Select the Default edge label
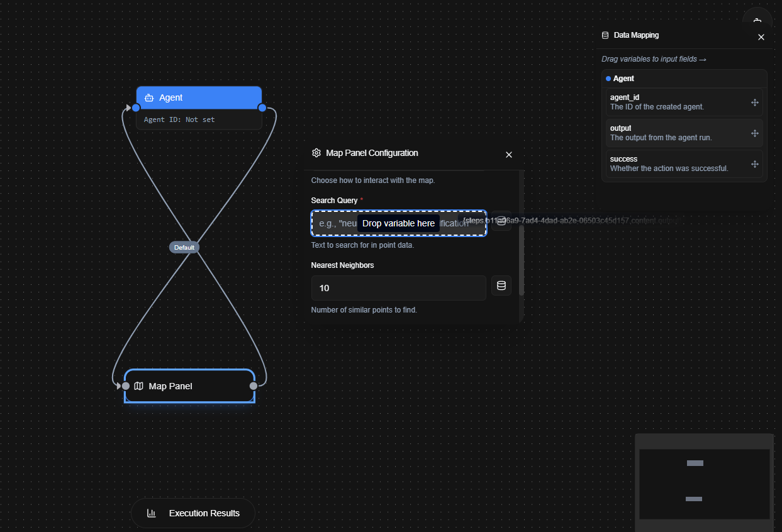 coord(184,247)
